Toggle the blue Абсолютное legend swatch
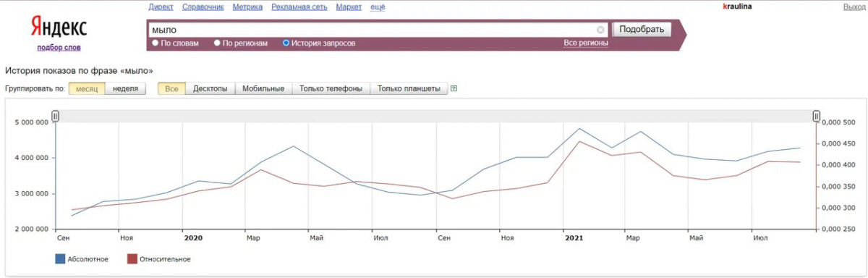This screenshot has height=278, width=868. coord(60,258)
